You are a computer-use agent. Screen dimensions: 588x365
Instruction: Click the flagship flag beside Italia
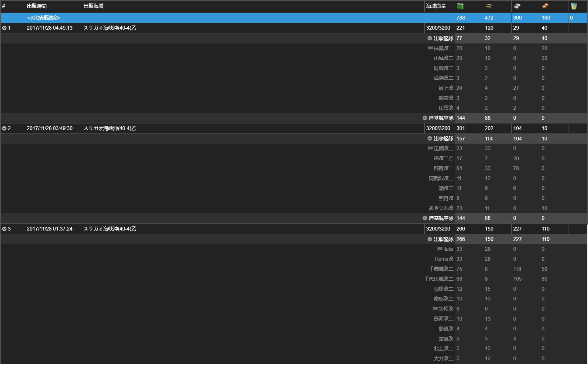click(440, 249)
